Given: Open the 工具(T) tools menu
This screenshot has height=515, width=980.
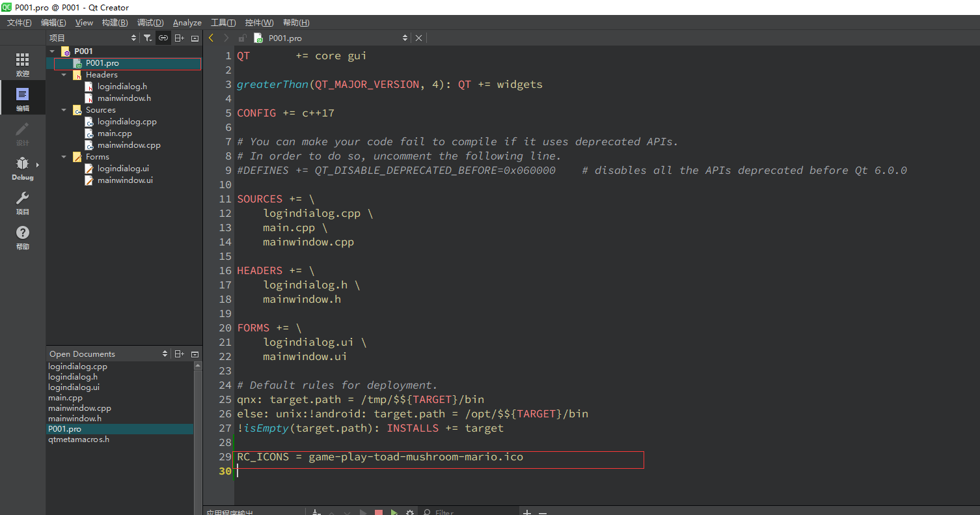Looking at the screenshot, I should [223, 22].
